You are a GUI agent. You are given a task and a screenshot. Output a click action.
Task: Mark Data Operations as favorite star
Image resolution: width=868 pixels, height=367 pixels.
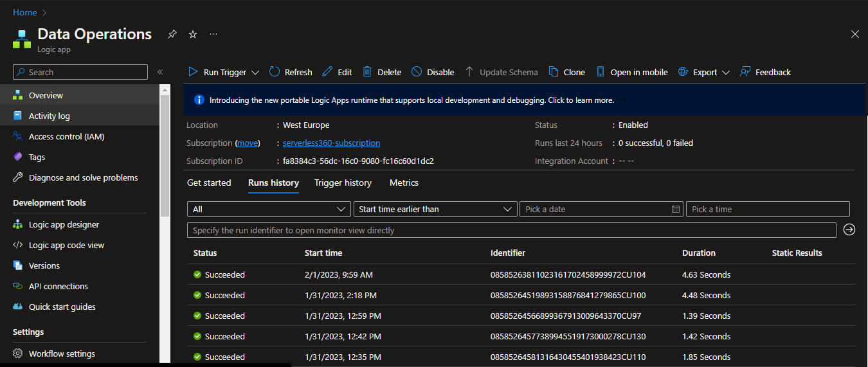click(x=193, y=34)
